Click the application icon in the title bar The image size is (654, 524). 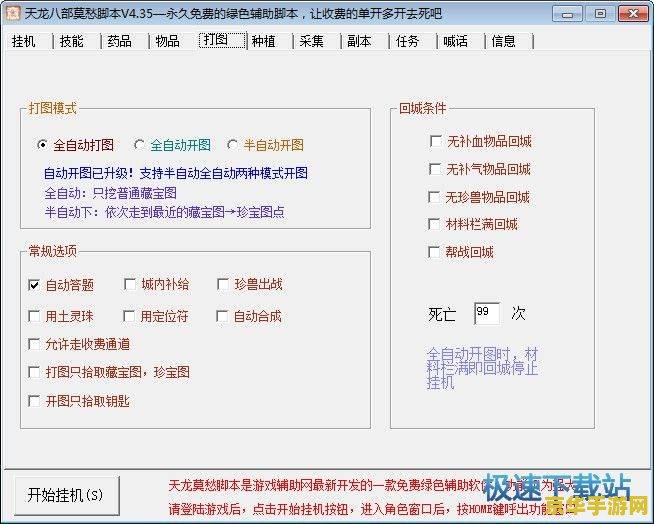pos(13,13)
